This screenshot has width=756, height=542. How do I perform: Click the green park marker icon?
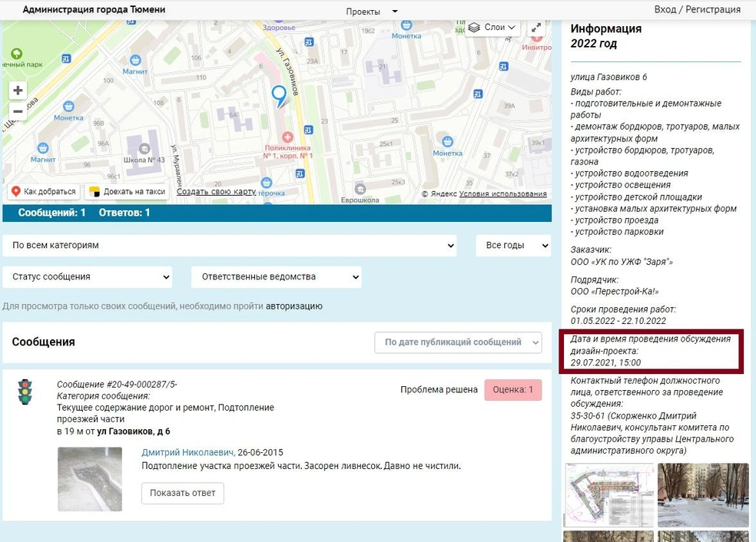16,53
